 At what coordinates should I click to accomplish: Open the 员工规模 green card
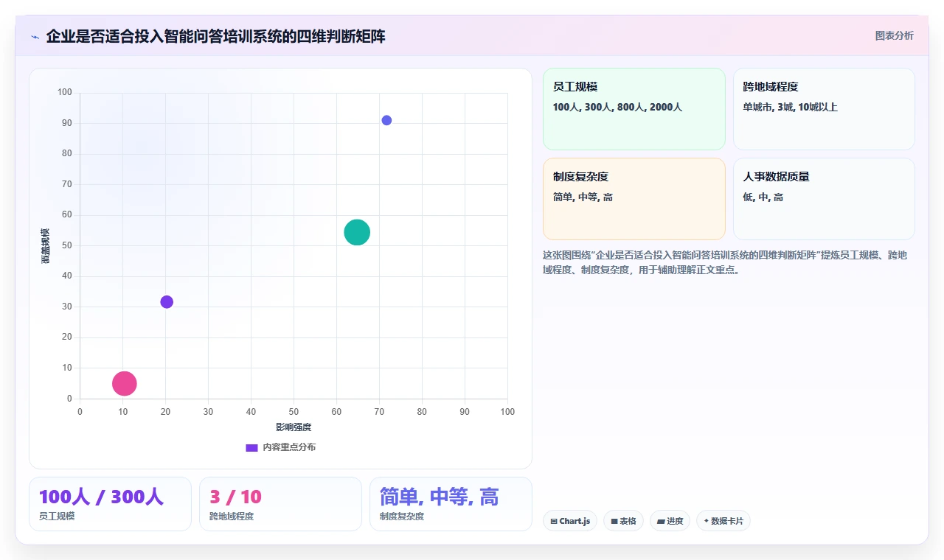[634, 109]
